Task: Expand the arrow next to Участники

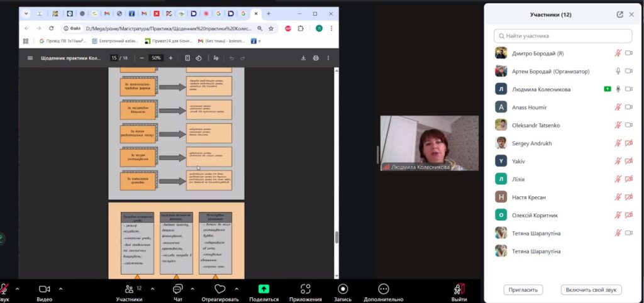Action: coord(152,289)
